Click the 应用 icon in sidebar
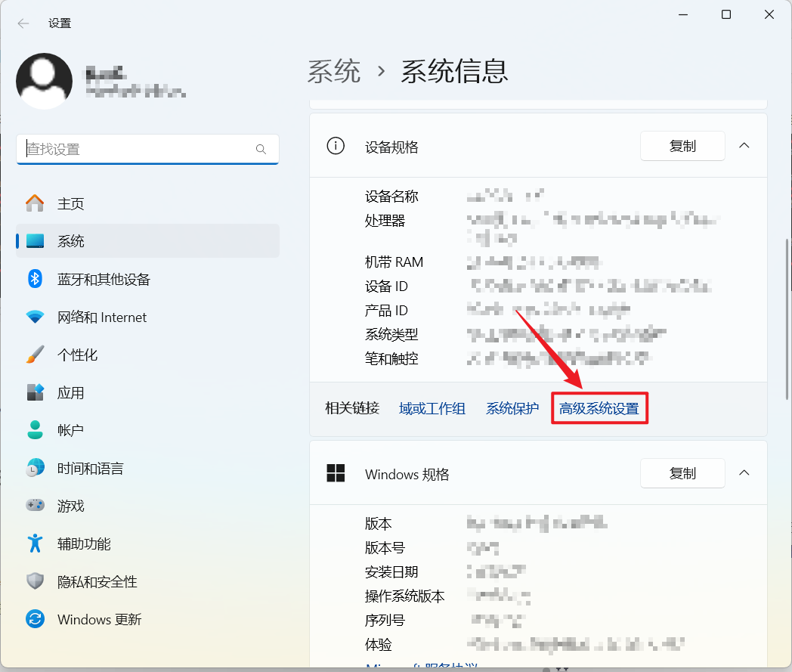 click(x=34, y=392)
